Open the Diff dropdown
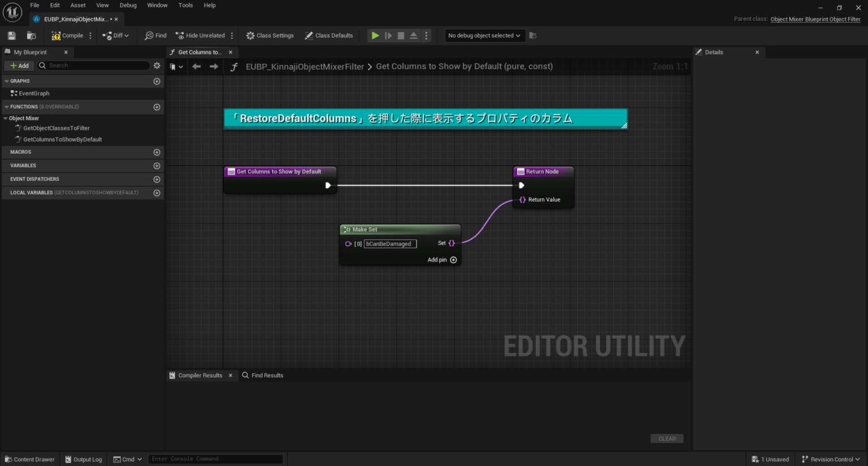This screenshot has width=868, height=466. [116, 35]
